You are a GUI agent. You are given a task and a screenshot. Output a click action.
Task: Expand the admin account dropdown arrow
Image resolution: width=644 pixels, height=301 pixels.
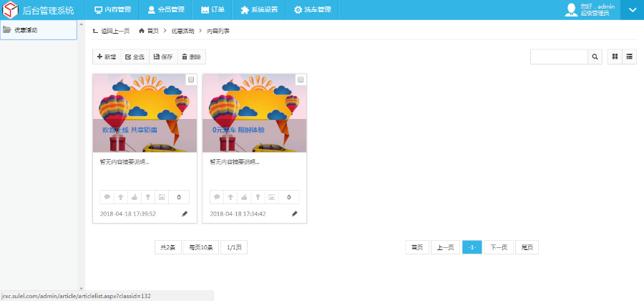tap(632, 10)
